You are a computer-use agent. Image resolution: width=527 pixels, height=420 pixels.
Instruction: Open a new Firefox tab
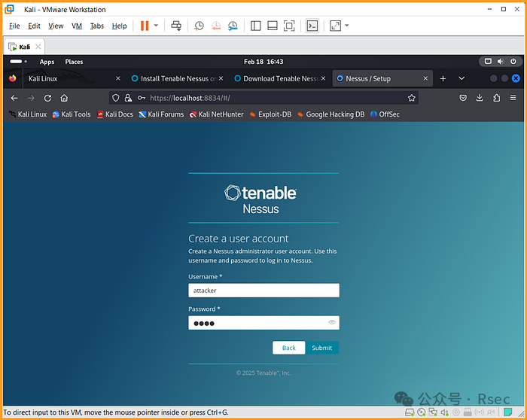pos(443,78)
